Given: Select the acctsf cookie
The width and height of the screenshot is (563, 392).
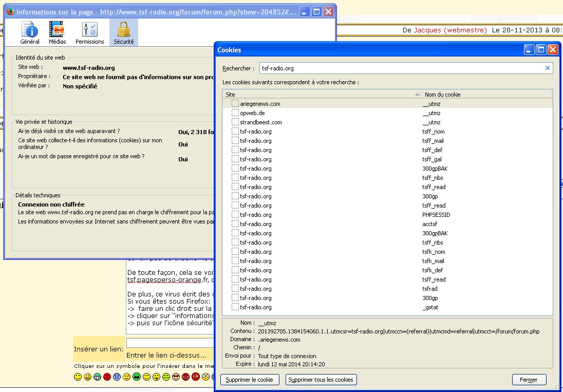Looking at the screenshot, I should [387, 224].
